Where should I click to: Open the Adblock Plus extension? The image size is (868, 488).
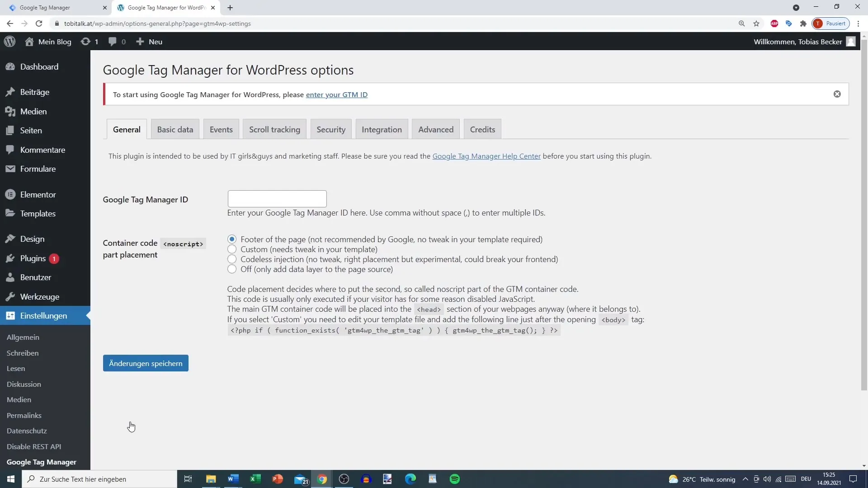point(774,23)
